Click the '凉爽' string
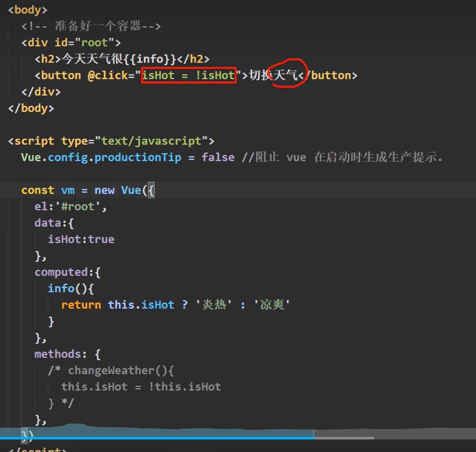This screenshot has height=452, width=476. (272, 305)
